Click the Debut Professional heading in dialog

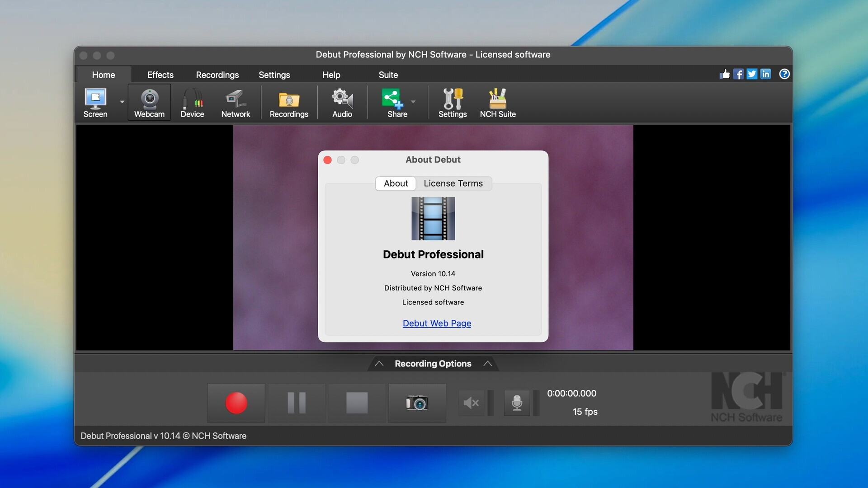tap(433, 254)
